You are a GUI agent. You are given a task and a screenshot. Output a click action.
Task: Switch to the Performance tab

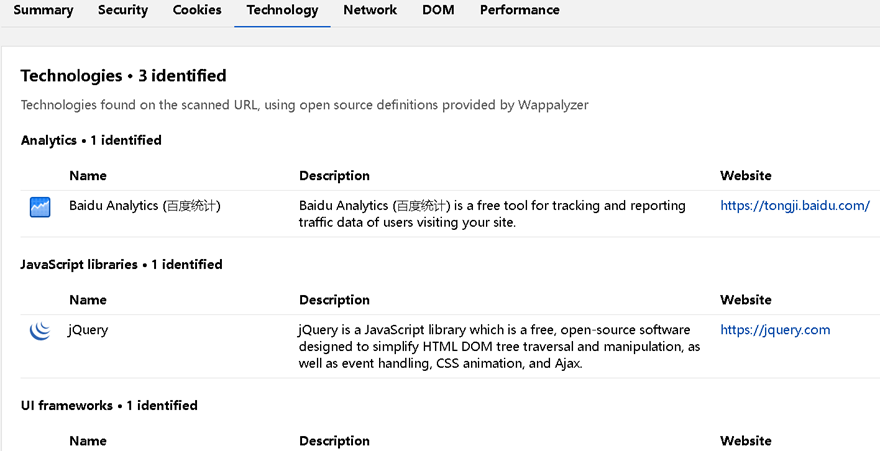point(520,10)
